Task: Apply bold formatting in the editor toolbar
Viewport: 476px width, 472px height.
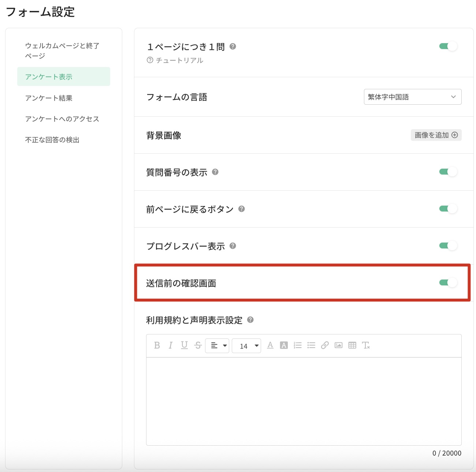Action: point(157,345)
